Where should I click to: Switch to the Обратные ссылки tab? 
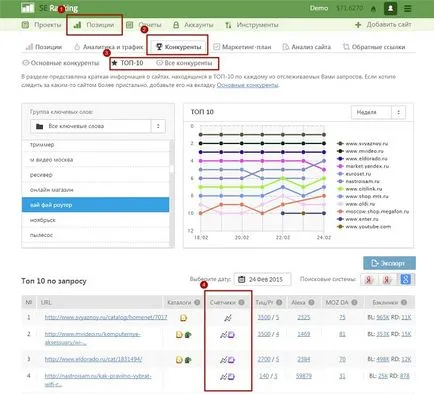374,47
